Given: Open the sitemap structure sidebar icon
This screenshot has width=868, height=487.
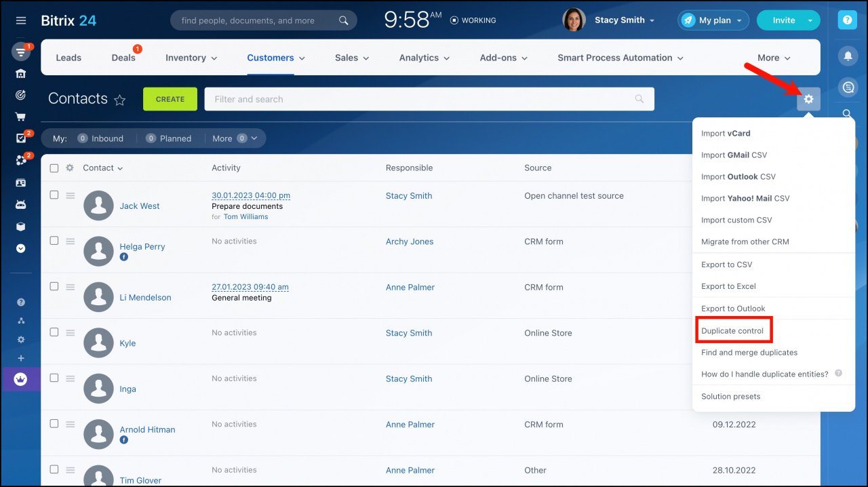Looking at the screenshot, I should 21,321.
